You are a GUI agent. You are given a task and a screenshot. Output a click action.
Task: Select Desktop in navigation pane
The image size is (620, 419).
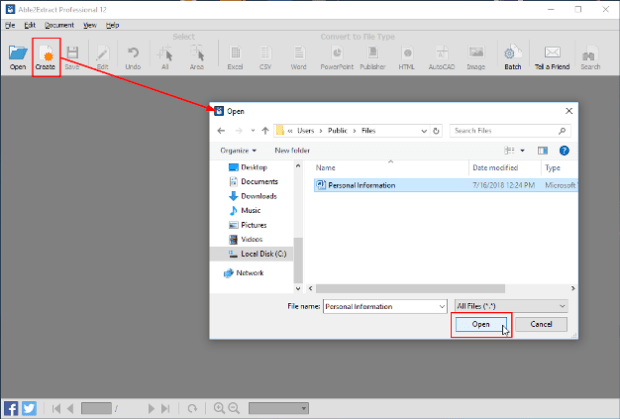coord(248,167)
